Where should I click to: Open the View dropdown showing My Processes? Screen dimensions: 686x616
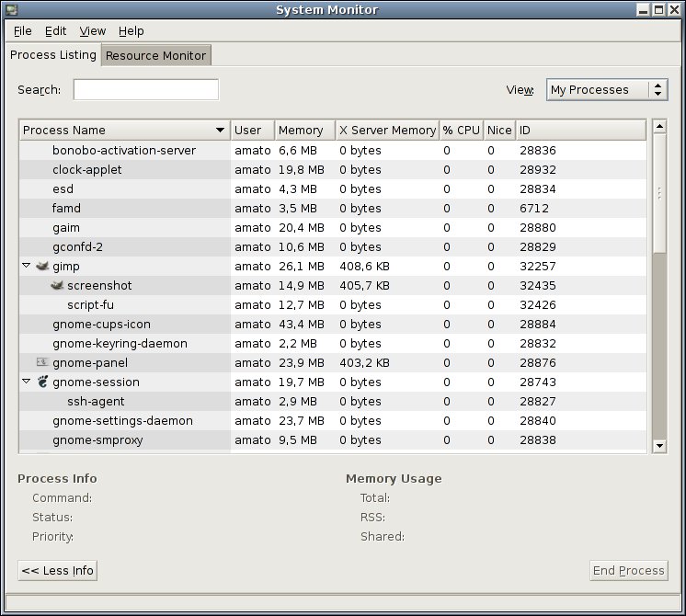[607, 90]
